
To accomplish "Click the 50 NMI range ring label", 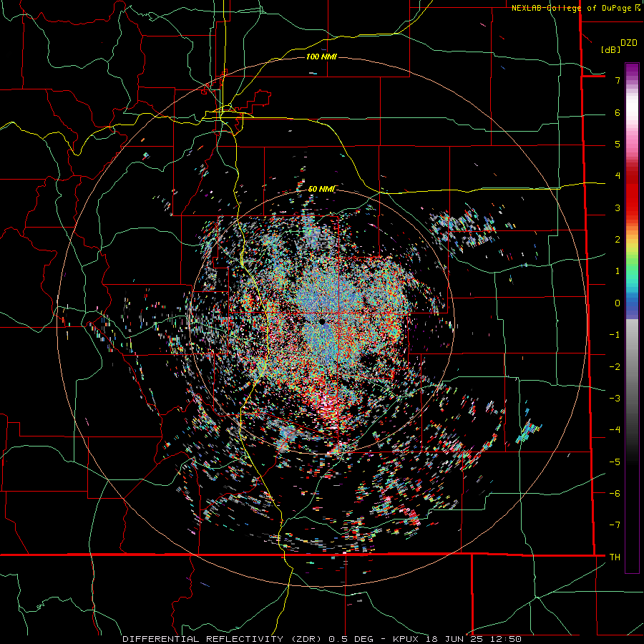I will coord(321,189).
